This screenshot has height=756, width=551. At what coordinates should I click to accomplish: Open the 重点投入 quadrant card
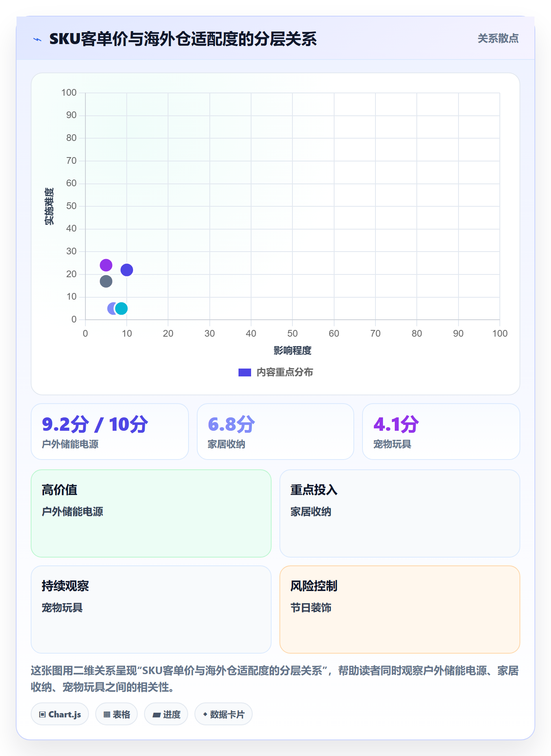(x=400, y=513)
